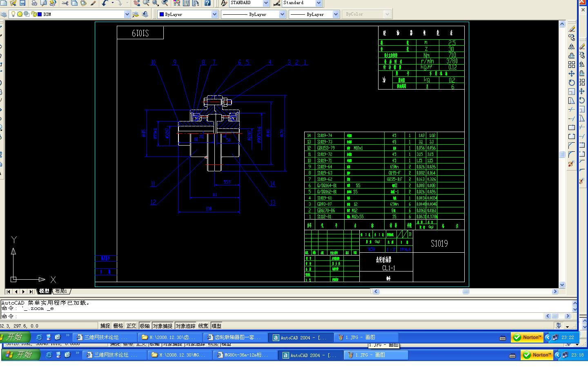Click the vertical scrollbar down arrow

(x=562, y=285)
